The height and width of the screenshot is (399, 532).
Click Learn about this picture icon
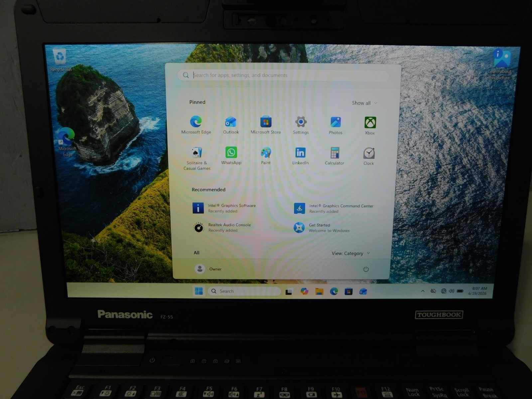500,64
